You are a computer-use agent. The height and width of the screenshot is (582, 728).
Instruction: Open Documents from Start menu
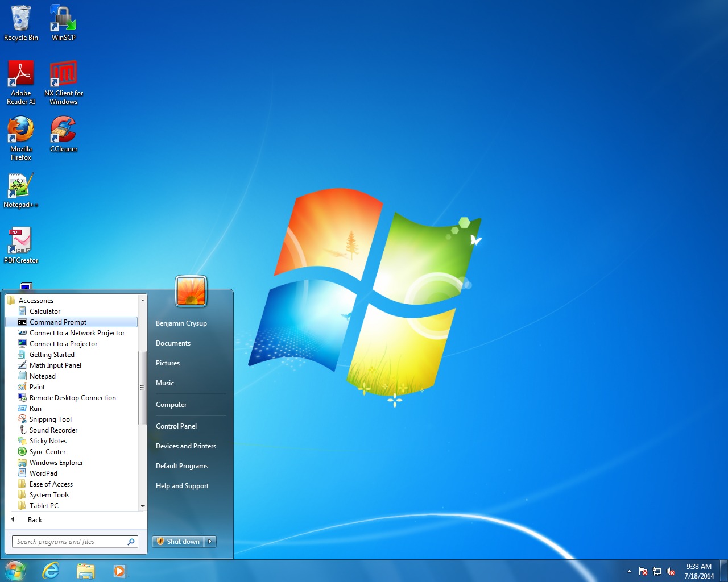pos(173,343)
